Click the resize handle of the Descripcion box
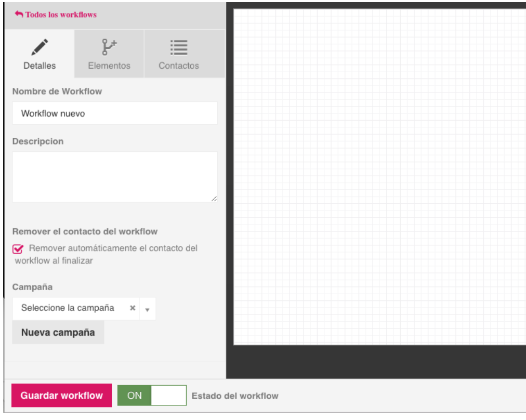 click(x=214, y=199)
